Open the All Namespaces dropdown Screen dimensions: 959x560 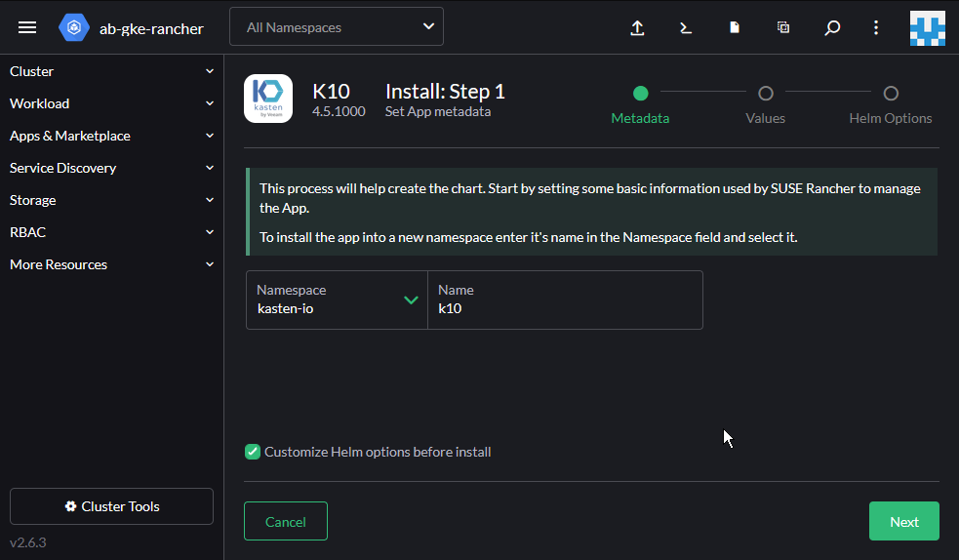point(336,27)
